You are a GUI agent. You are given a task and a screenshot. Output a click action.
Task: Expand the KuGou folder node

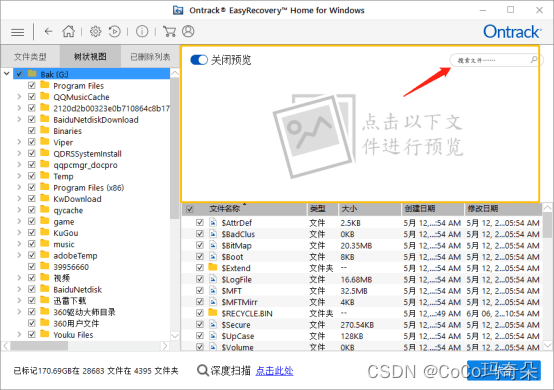click(x=19, y=233)
